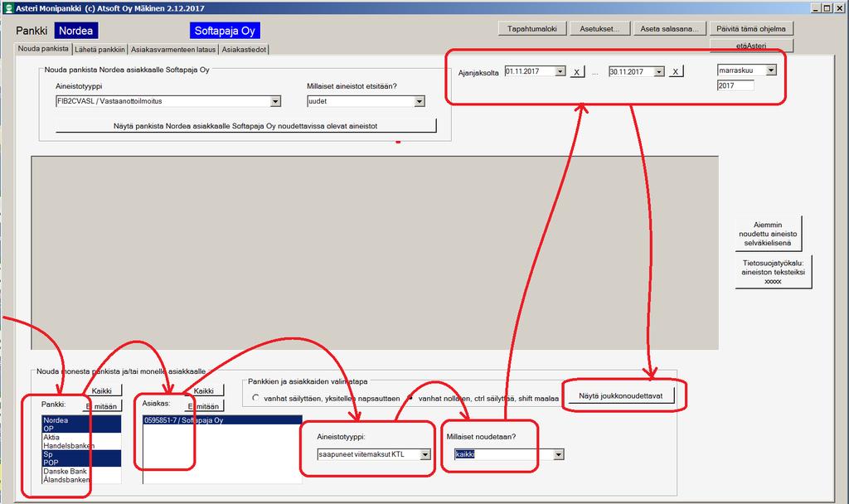Open 'Aiemmin noudettu aineisto selväkielisenä'

(768, 234)
